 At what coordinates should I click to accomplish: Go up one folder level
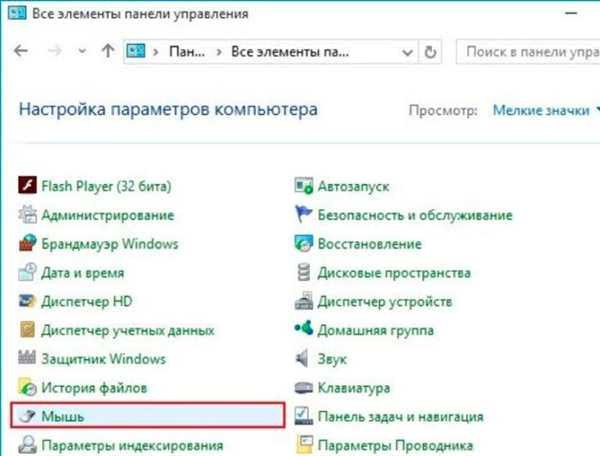pos(108,50)
